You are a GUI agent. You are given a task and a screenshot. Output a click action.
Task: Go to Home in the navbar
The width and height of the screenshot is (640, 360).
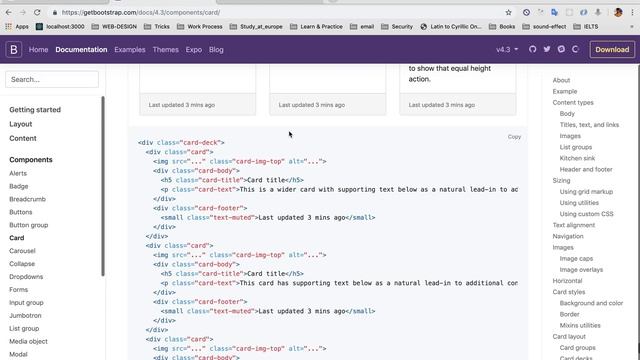pyautogui.click(x=38, y=49)
